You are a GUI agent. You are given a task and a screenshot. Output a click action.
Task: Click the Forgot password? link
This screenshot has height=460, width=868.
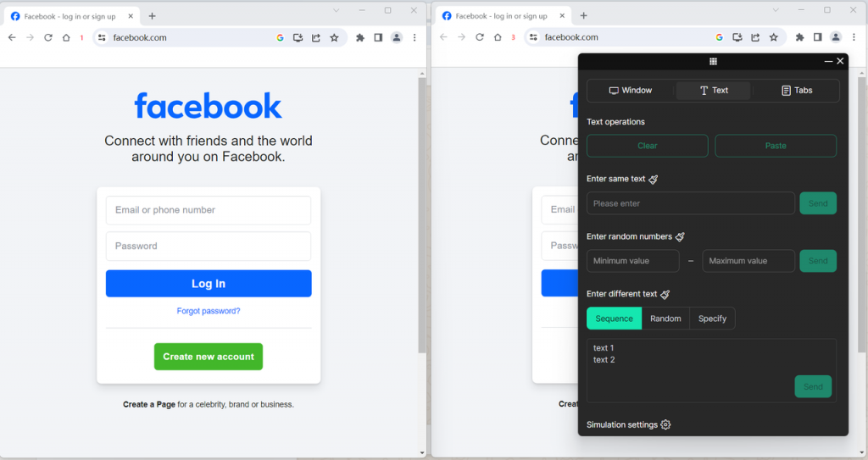point(209,311)
